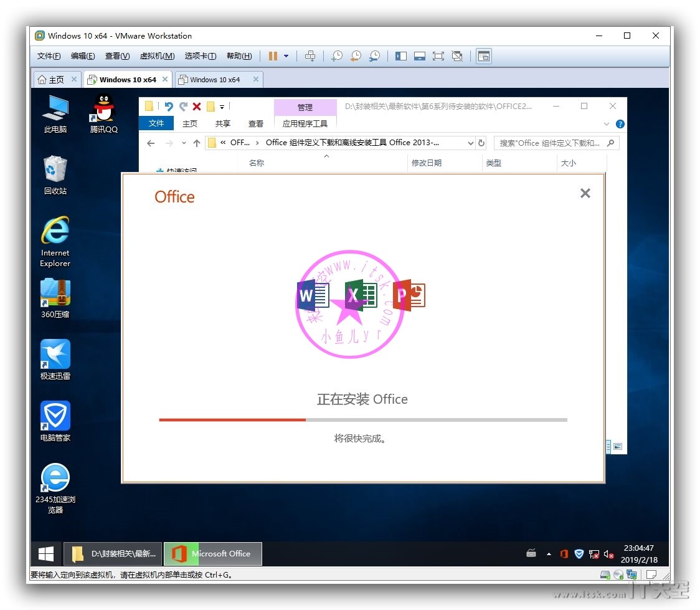This screenshot has height=610, width=700.
Task: Open the 查看(V) menu in VMware
Action: 118,56
